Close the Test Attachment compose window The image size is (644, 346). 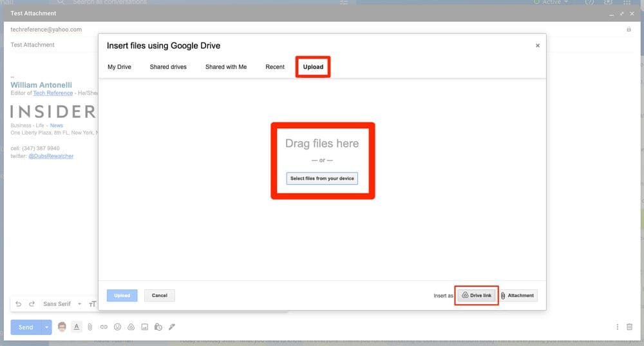tap(632, 14)
